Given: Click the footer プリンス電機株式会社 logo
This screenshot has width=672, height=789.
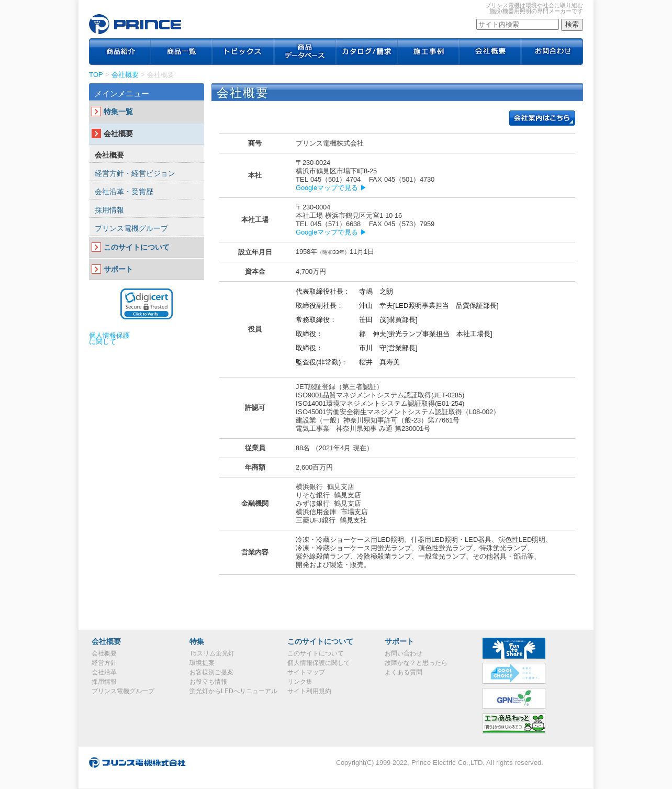Looking at the screenshot, I should tap(137, 762).
